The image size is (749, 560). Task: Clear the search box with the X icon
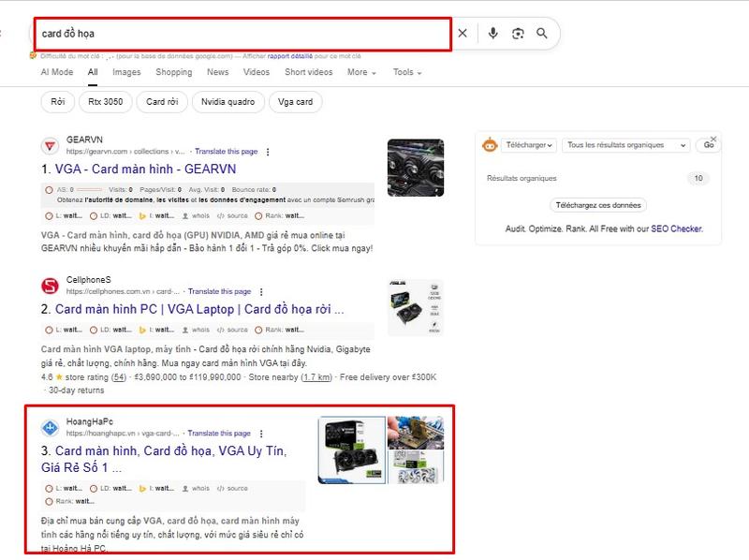[463, 33]
